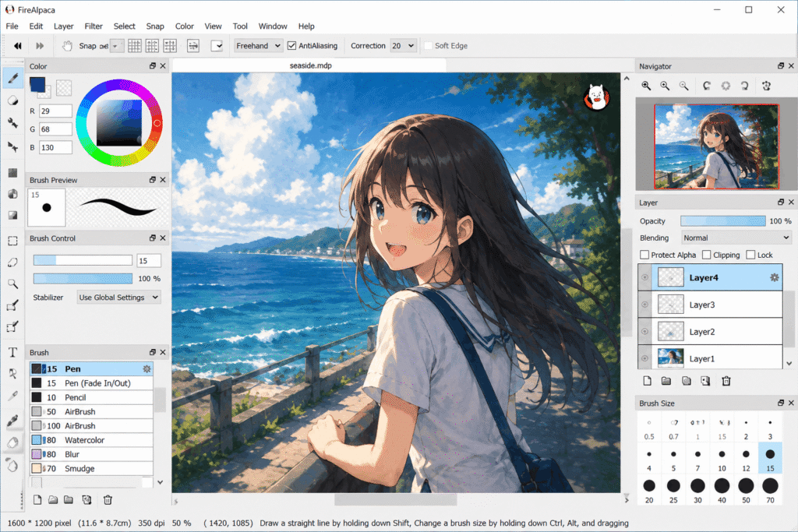Select the Watercolor brush in list
Viewport: 798px width, 532px height.
coord(92,440)
